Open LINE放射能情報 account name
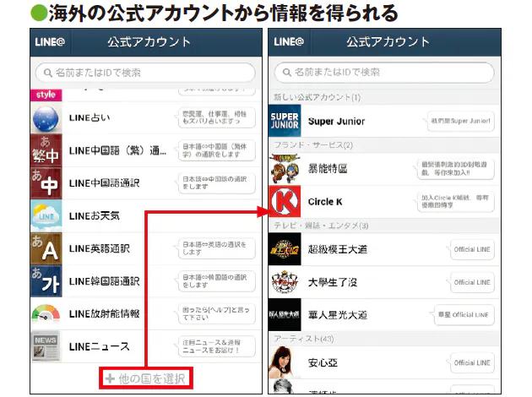This screenshot has width=532, height=397. point(104,314)
